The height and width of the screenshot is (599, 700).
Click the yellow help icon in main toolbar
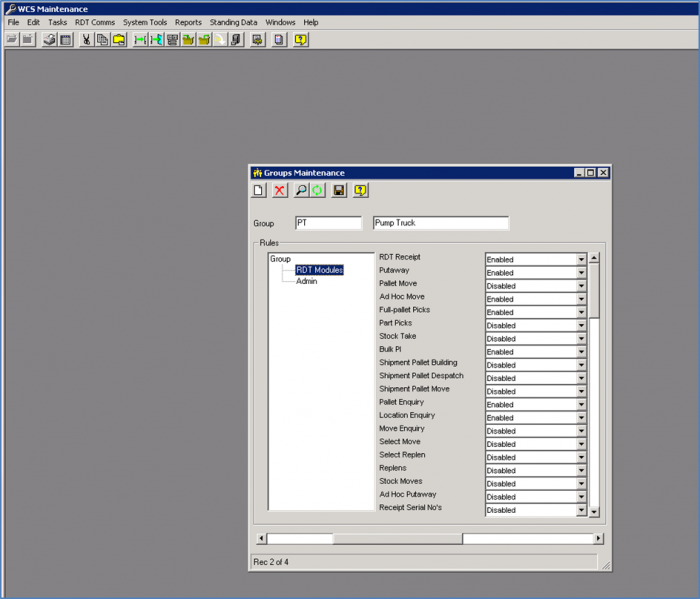(x=300, y=40)
